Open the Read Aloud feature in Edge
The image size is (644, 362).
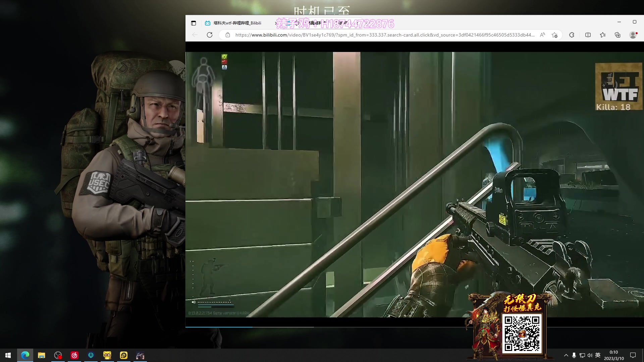[542, 35]
